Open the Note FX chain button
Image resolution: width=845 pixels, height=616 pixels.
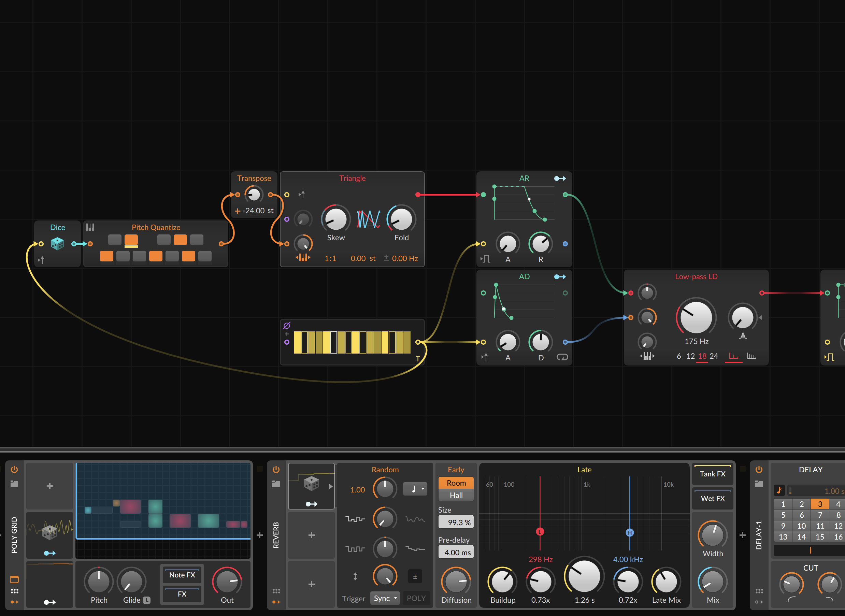pos(182,575)
